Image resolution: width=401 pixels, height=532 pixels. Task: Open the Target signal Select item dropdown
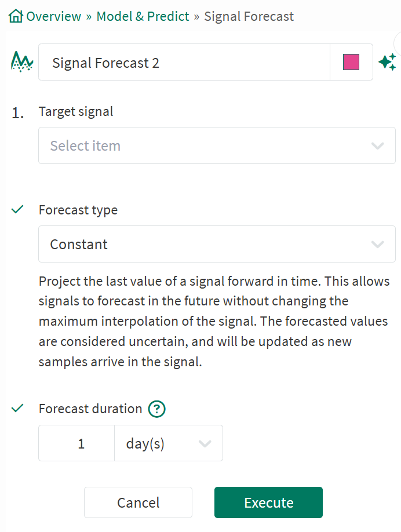pos(217,145)
